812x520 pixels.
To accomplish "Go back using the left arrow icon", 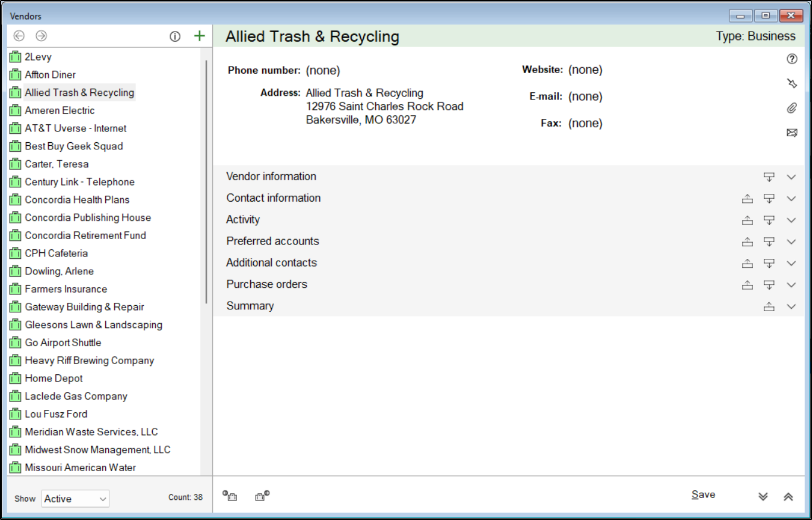I will [19, 36].
